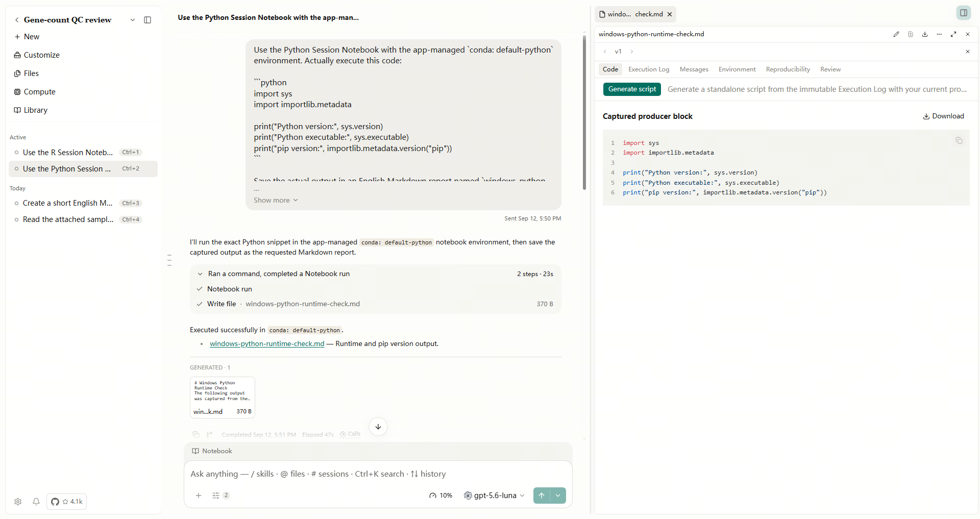Click the chat panel scrollbar
Viewport: 980px width, 519px height.
coord(584,112)
